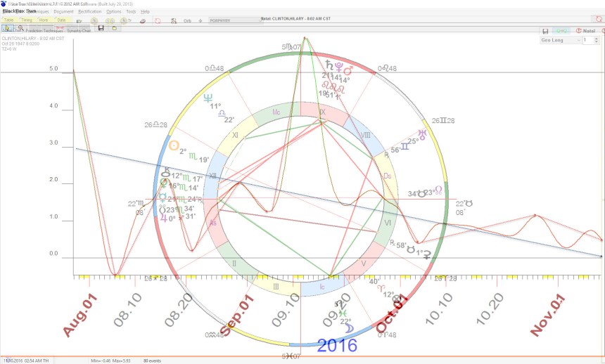This screenshot has width=605, height=364.
Task: Click the orange Sun glyph at 2° Scorpio
Action: coord(174,145)
